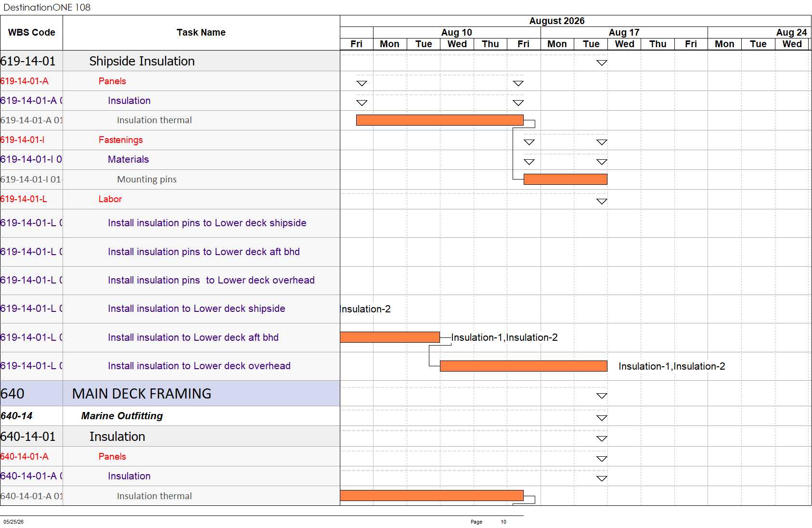Click the Shipside Insulation summary end marker
This screenshot has width=812, height=528.
pyautogui.click(x=602, y=63)
